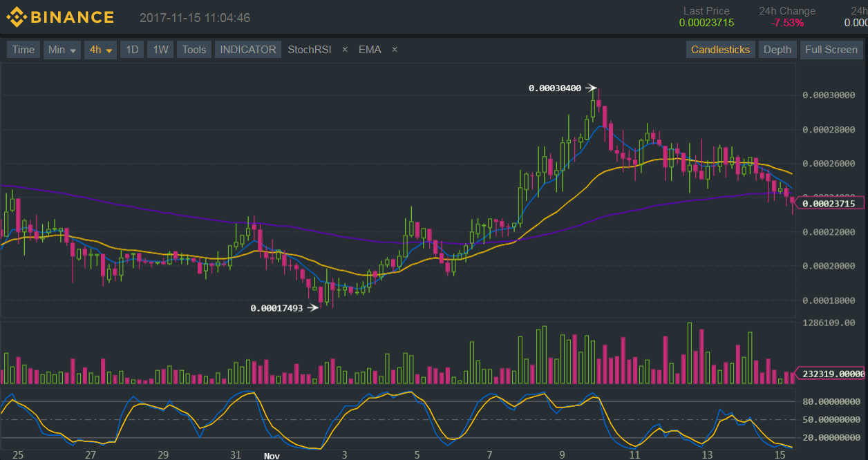The width and height of the screenshot is (868, 460).
Task: Click the 0.00030000 price axis label
Action: tap(829, 95)
